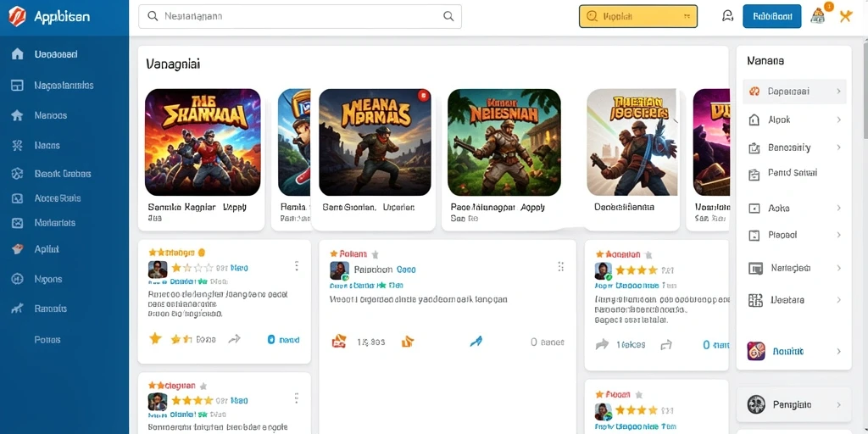Click the Appbisen logo icon
868x434 pixels.
pos(17,17)
